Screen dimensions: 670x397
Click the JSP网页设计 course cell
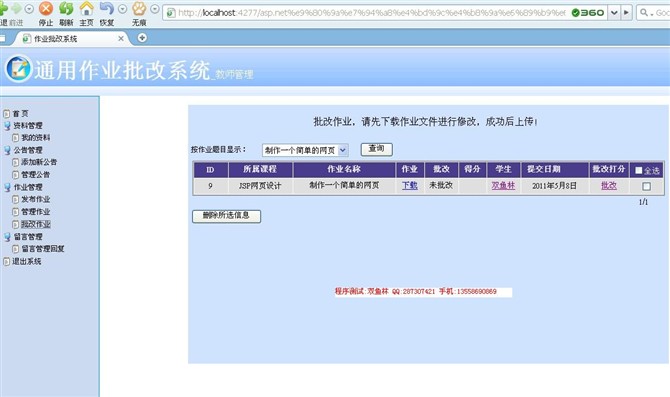pyautogui.click(x=260, y=186)
